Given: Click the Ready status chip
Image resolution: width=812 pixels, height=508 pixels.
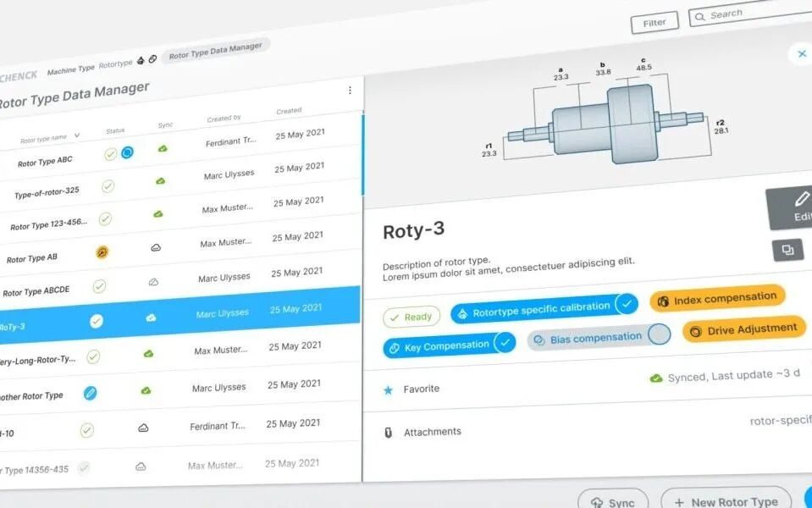Looking at the screenshot, I should (x=412, y=317).
